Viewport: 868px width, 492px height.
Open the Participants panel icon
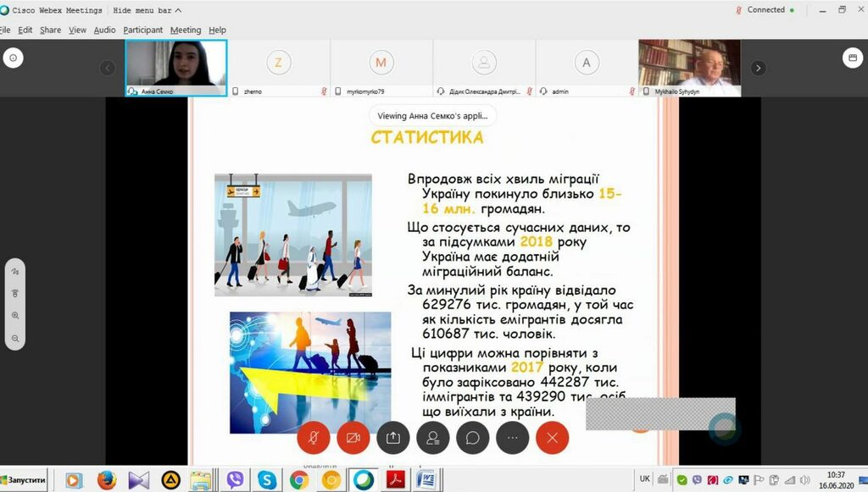point(433,438)
